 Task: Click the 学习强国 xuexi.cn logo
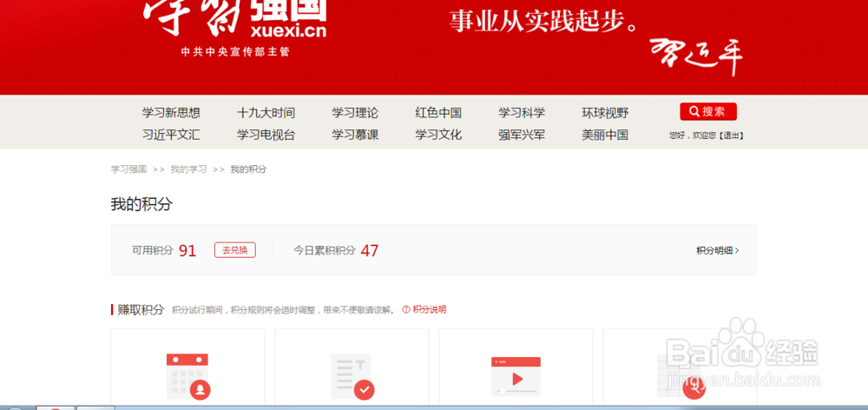[234, 21]
